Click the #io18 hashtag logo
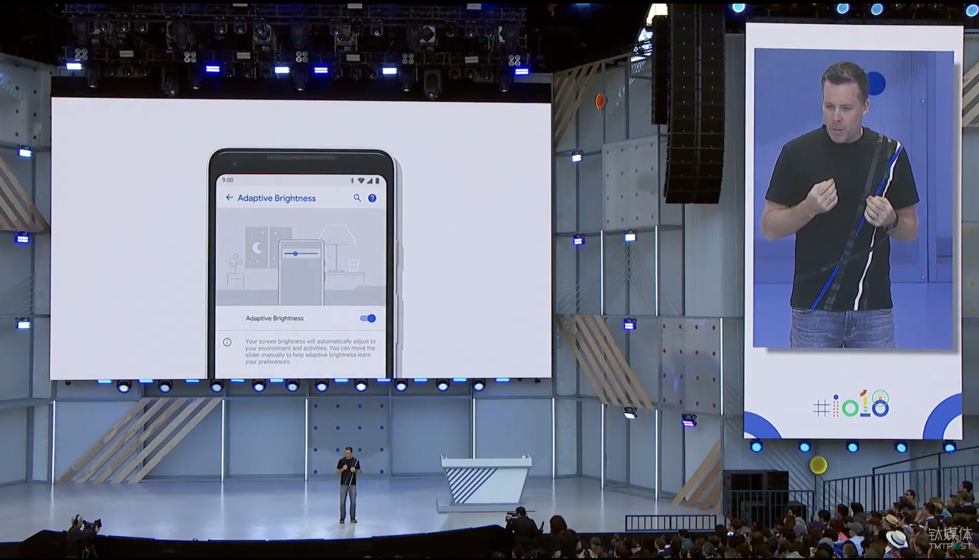 pyautogui.click(x=851, y=405)
